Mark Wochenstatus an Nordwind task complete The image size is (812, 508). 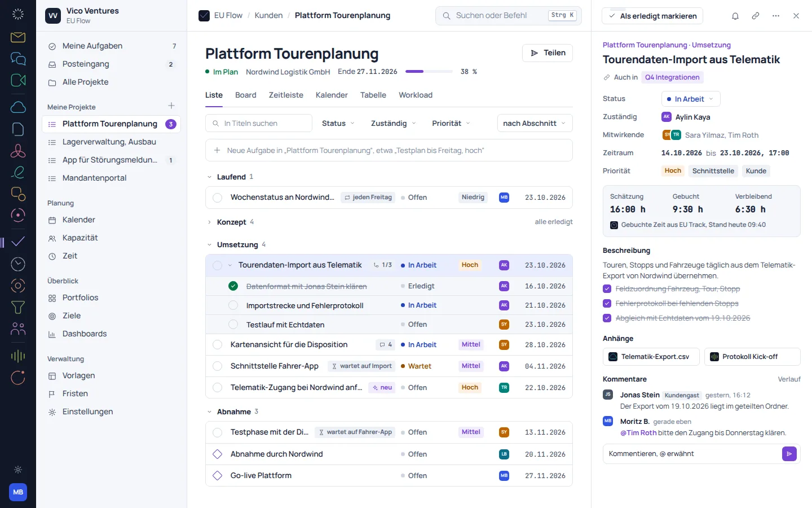click(218, 198)
